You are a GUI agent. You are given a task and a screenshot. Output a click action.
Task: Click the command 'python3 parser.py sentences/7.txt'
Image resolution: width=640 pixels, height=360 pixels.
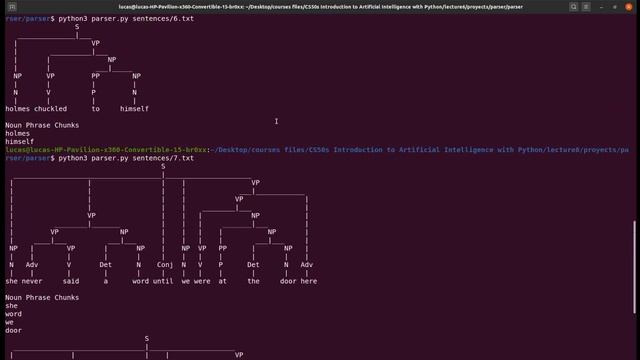(x=126, y=158)
